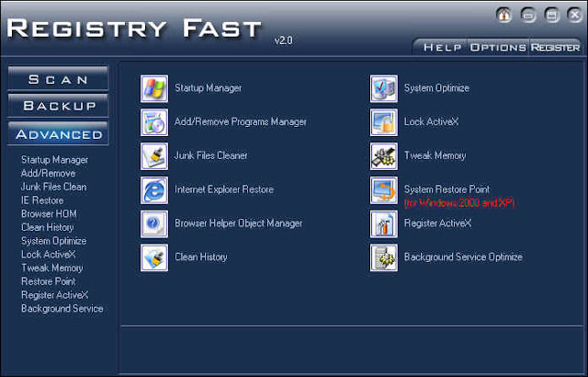
Task: Click the Backup button
Action: coord(58,106)
